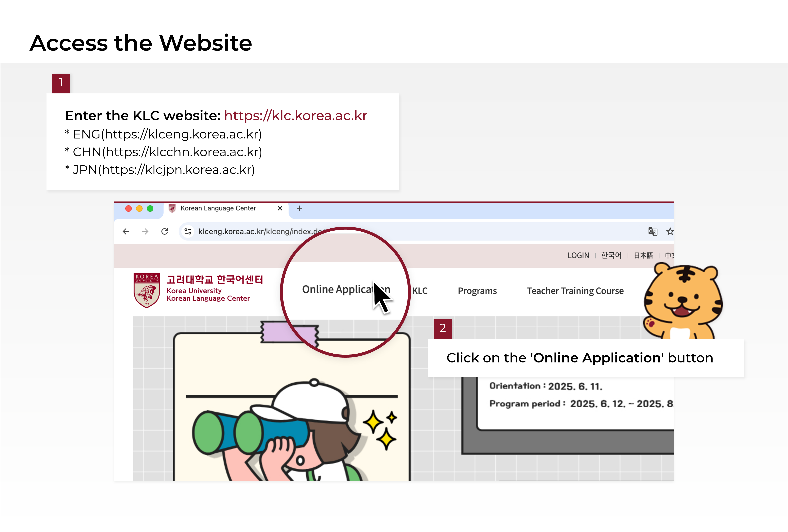Image resolution: width=788 pixels, height=532 pixels.
Task: Open the Teacher Training Course menu
Action: (575, 291)
